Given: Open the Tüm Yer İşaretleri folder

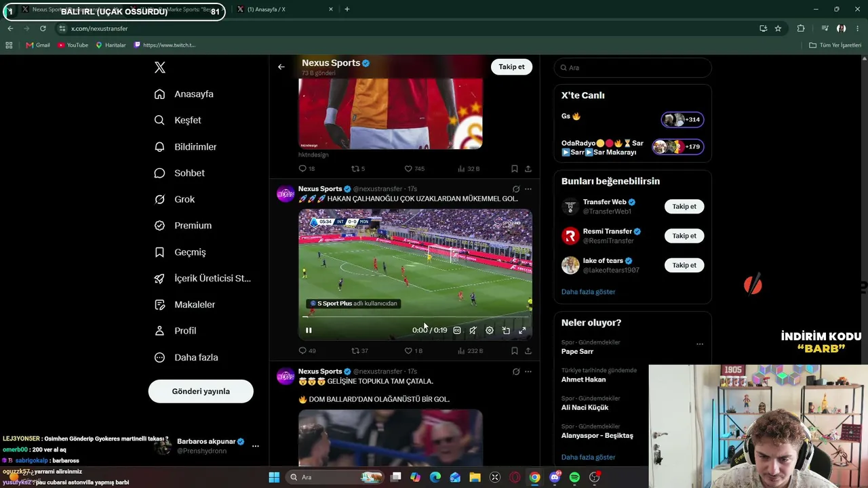Looking at the screenshot, I should [x=835, y=45].
